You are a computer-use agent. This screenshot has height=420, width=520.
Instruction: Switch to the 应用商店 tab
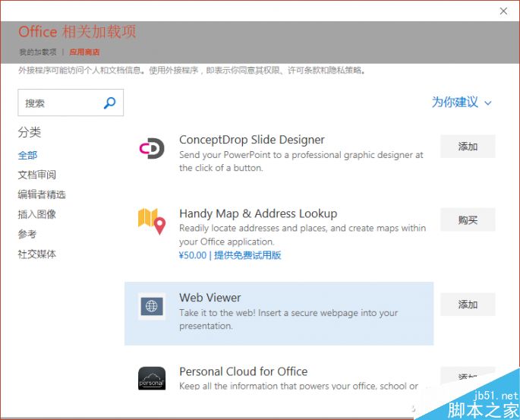84,52
